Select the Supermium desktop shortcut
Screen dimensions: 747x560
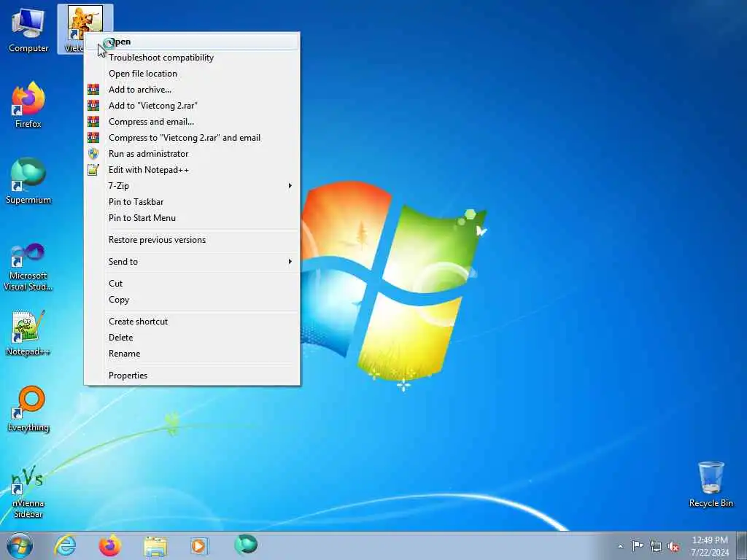28,181
